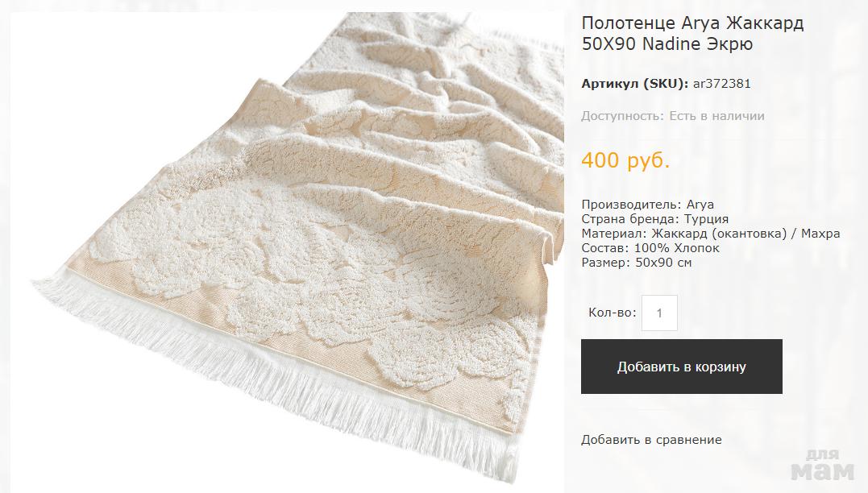Open the 'Добавить в сравнение' link

651,440
